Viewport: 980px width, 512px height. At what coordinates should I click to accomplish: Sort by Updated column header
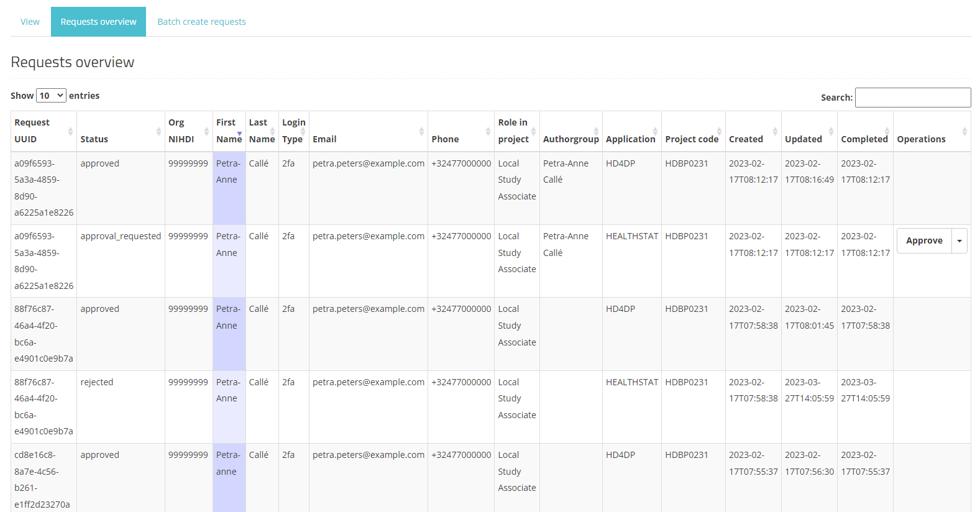[x=803, y=139]
